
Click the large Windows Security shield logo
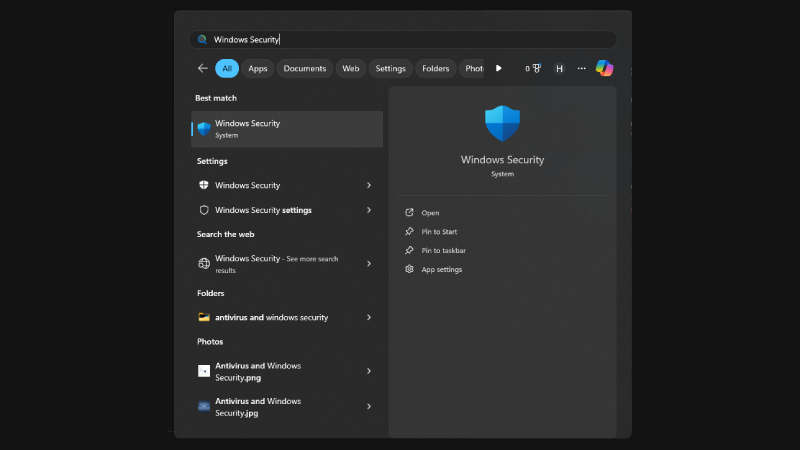pos(503,123)
